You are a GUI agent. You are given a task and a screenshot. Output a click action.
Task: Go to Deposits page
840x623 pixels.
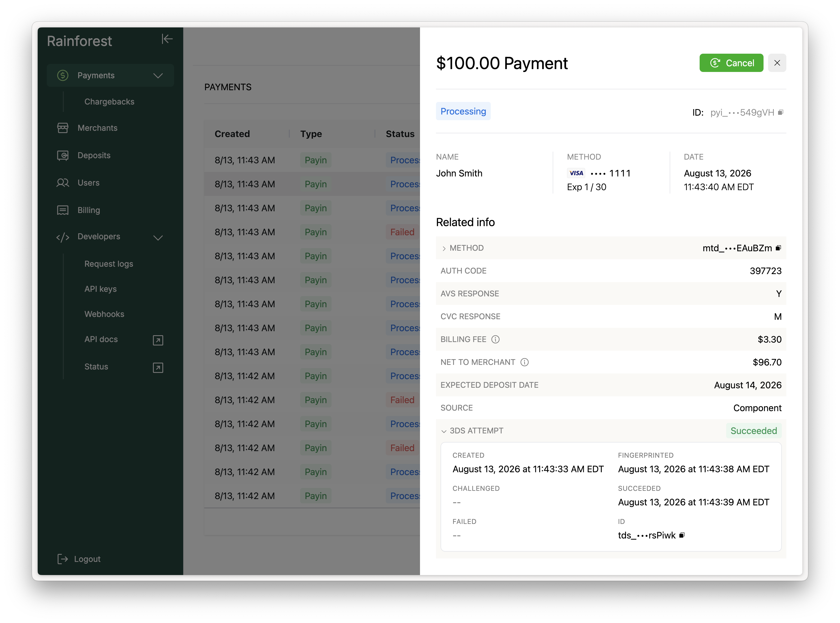(x=94, y=155)
